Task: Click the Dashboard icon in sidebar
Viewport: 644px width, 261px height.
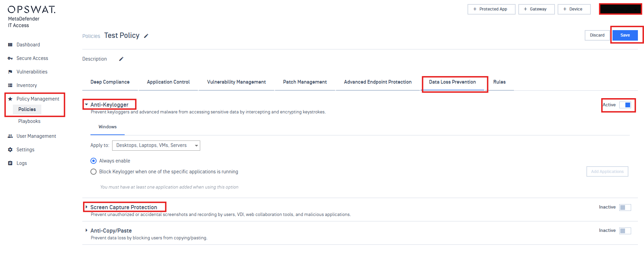Action: (x=10, y=45)
